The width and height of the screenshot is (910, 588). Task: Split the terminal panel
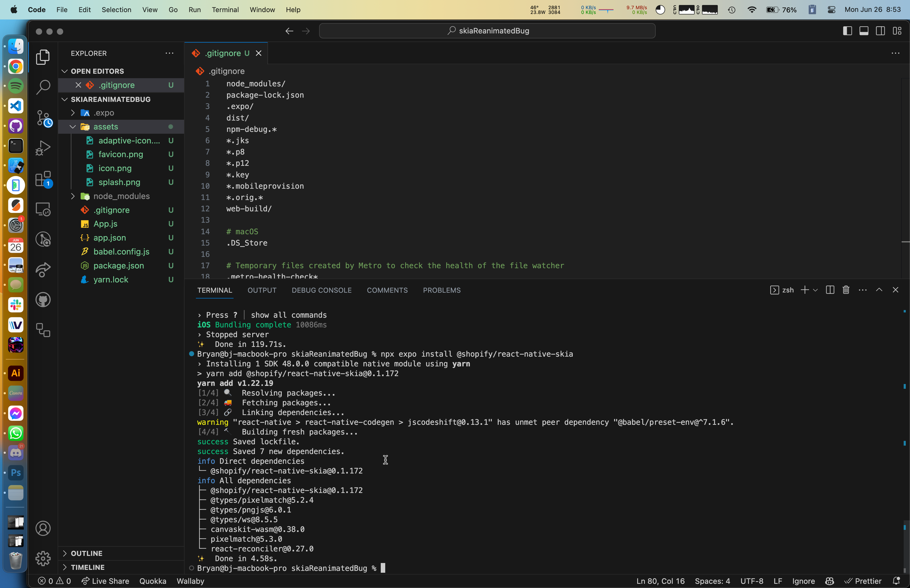click(830, 290)
